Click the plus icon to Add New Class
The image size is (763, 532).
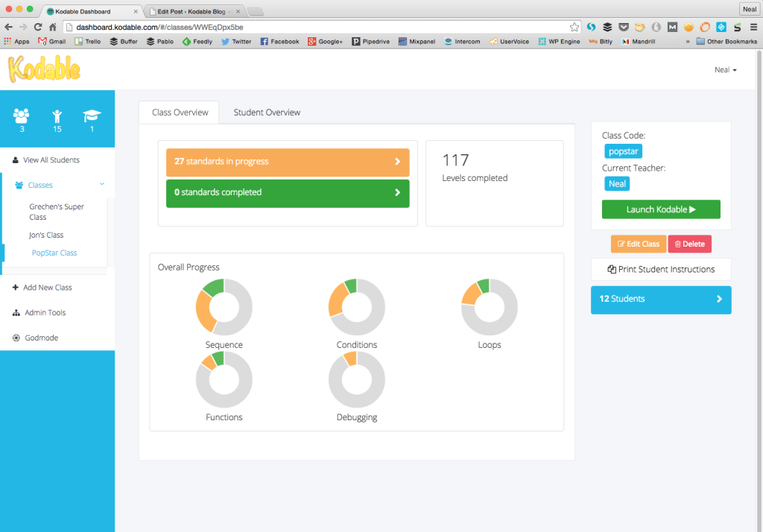tap(15, 287)
